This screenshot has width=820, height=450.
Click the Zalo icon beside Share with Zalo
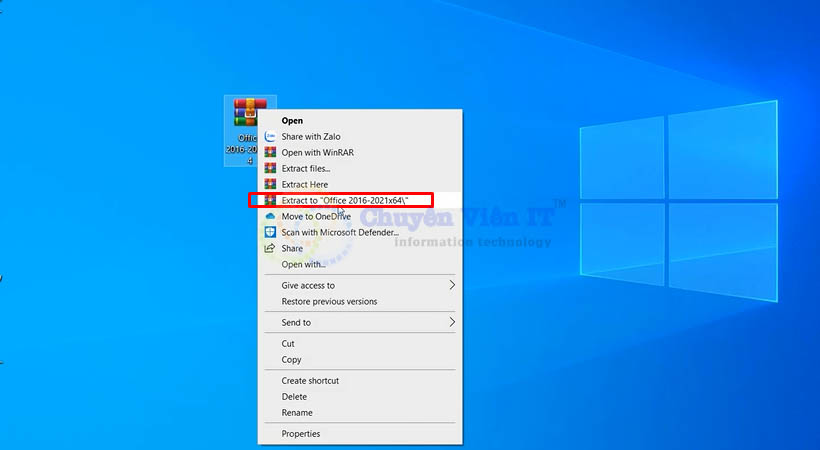point(270,137)
